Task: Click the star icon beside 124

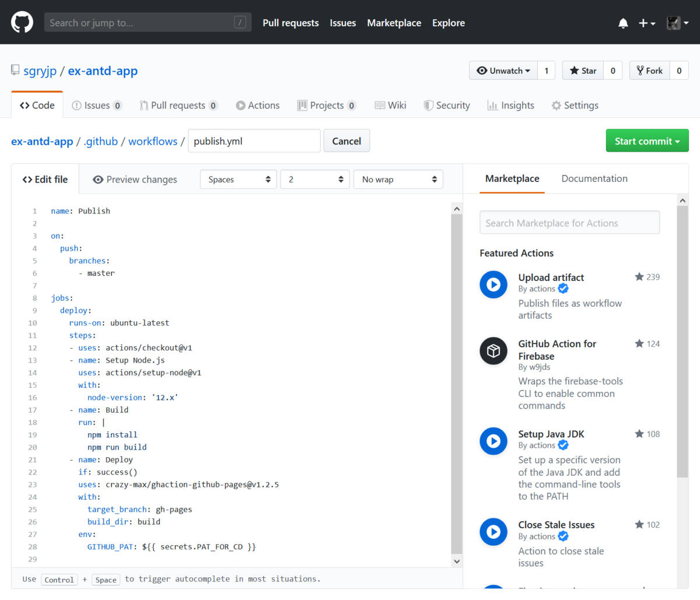Action: 639,343
